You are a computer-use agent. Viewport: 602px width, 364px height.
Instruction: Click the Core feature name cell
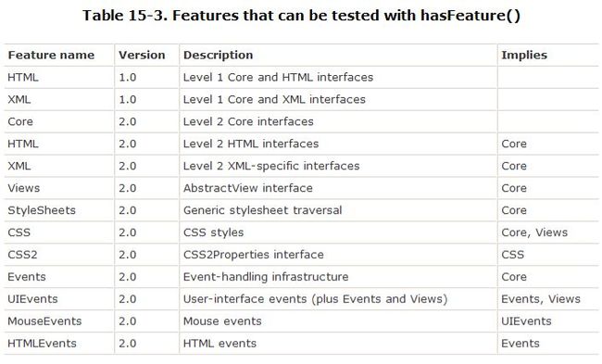[20, 121]
